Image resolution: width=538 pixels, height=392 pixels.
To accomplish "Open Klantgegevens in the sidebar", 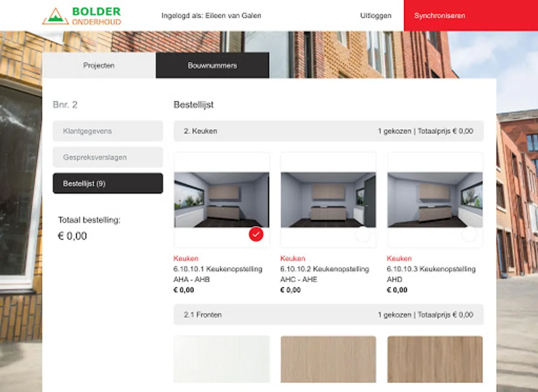I will pyautogui.click(x=108, y=131).
